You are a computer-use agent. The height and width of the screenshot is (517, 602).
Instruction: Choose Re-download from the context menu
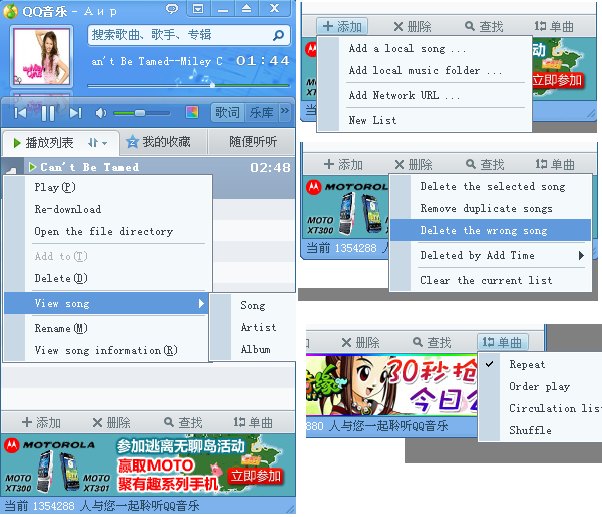(x=107, y=209)
